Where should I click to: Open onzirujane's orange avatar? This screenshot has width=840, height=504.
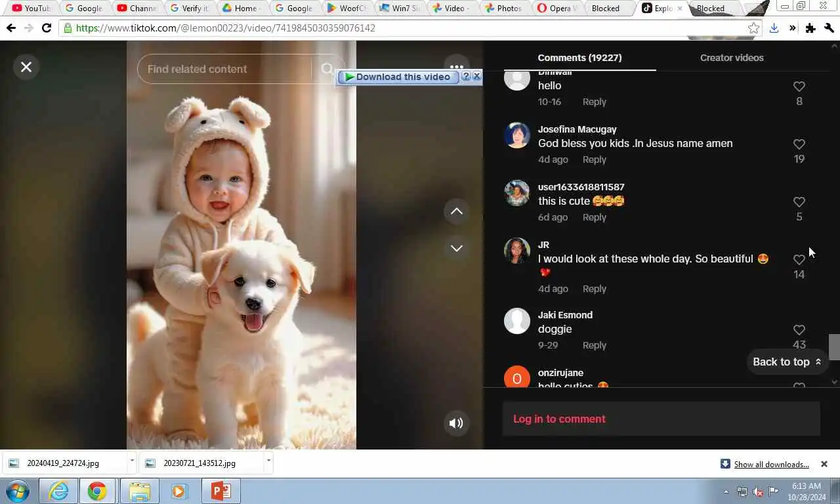516,377
